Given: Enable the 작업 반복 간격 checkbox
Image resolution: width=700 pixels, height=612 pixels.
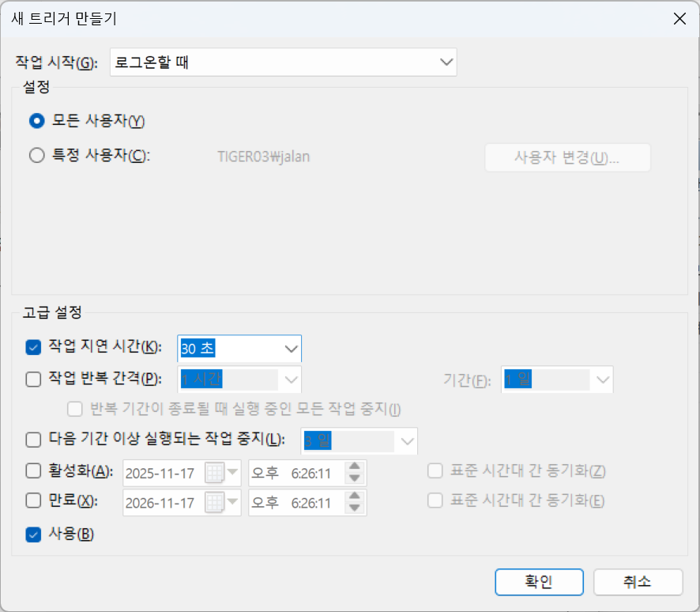Looking at the screenshot, I should point(33,379).
